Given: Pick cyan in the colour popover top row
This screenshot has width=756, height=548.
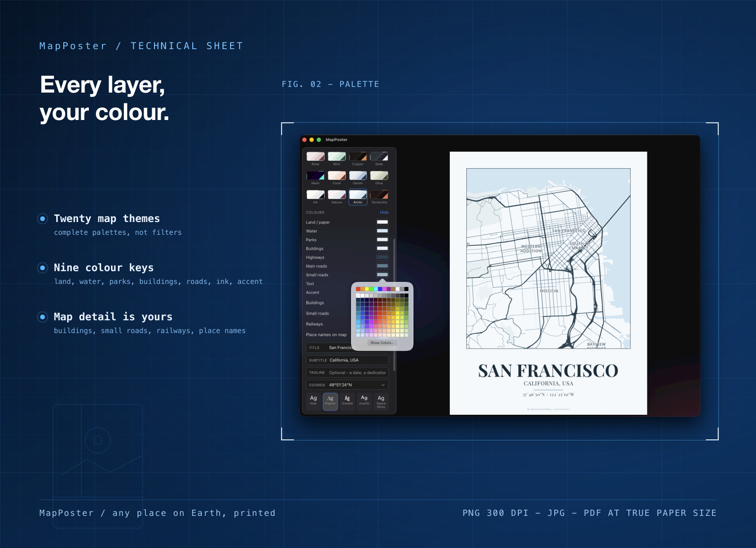Looking at the screenshot, I should point(376,289).
